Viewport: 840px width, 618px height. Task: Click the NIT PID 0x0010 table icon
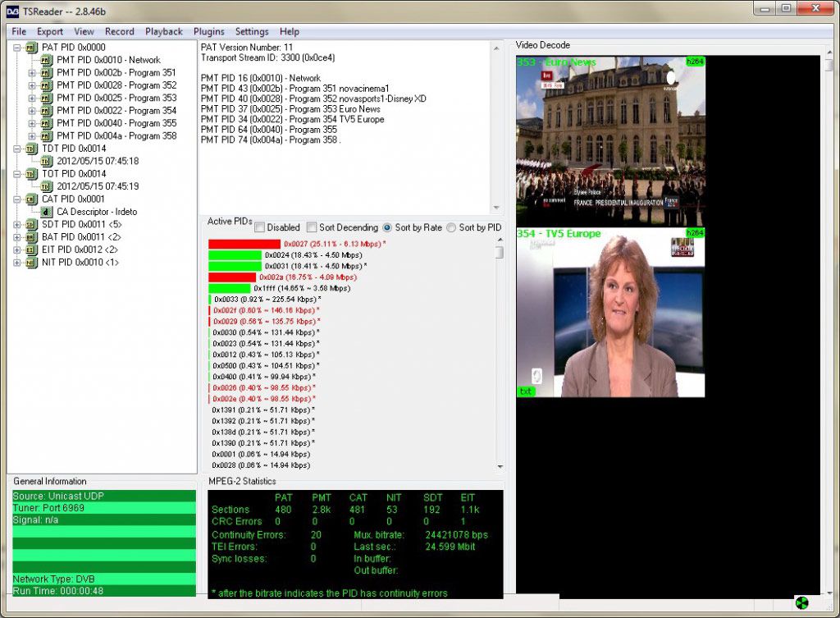(x=32, y=263)
